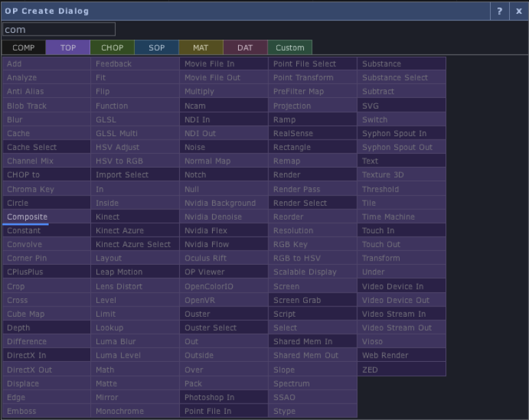
Task: Select the NDI In operator
Action: (x=224, y=120)
